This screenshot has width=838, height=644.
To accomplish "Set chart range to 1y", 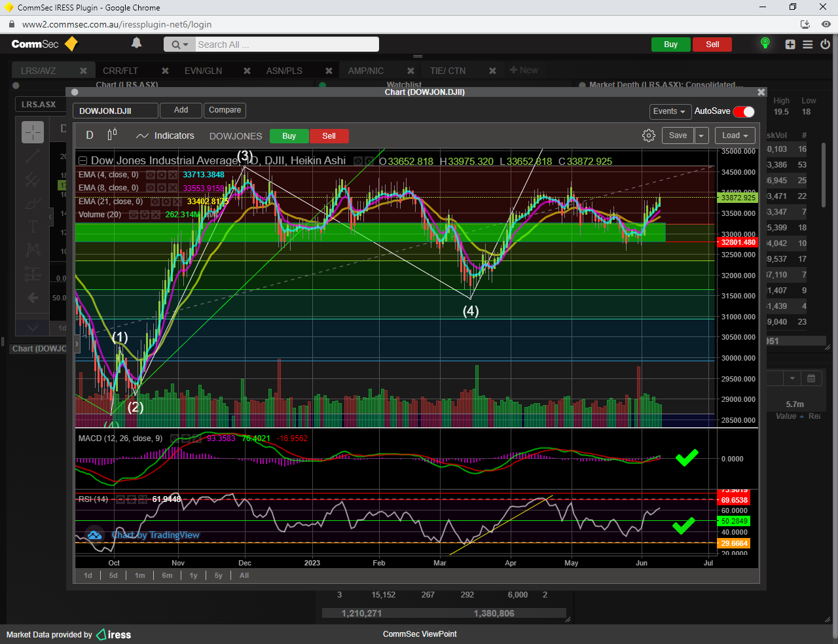I will pyautogui.click(x=193, y=575).
